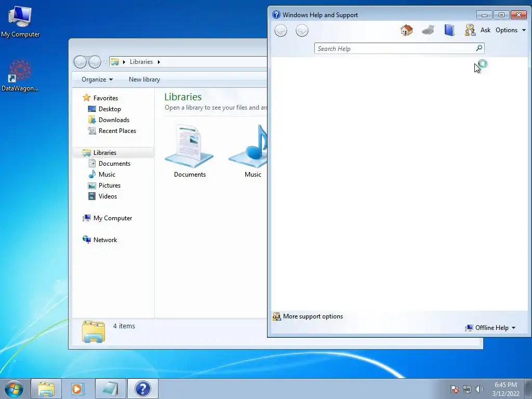Click the Help and Support taskbar icon
The height and width of the screenshot is (399, 532).
142,389
